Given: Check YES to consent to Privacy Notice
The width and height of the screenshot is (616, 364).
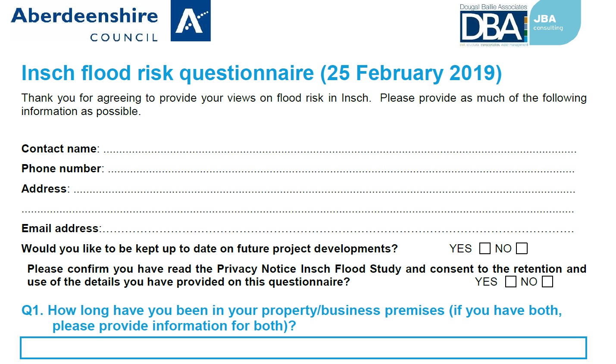Looking at the screenshot, I should tap(511, 282).
